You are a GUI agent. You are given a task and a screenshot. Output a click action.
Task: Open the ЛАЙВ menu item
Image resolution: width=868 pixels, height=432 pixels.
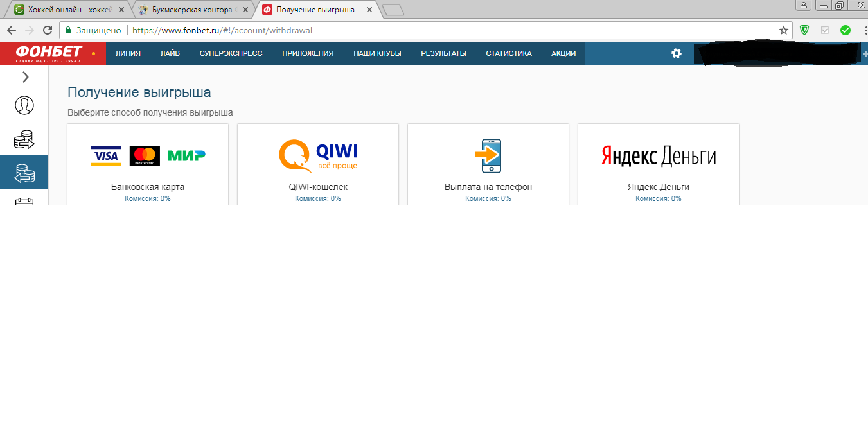(x=170, y=53)
